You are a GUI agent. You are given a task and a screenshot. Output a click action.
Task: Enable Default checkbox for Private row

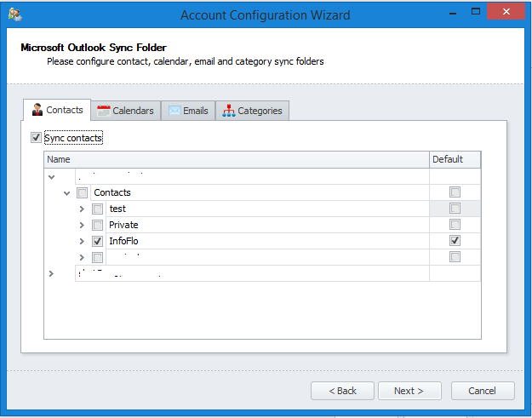[x=455, y=225]
